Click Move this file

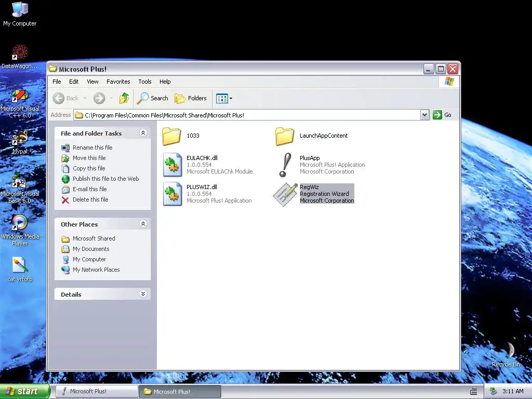coord(89,158)
